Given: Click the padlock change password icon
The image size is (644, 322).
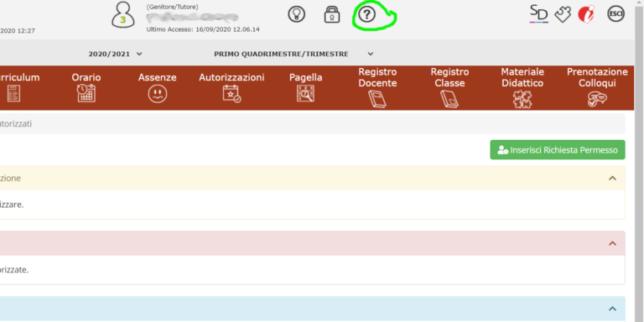Looking at the screenshot, I should 332,14.
